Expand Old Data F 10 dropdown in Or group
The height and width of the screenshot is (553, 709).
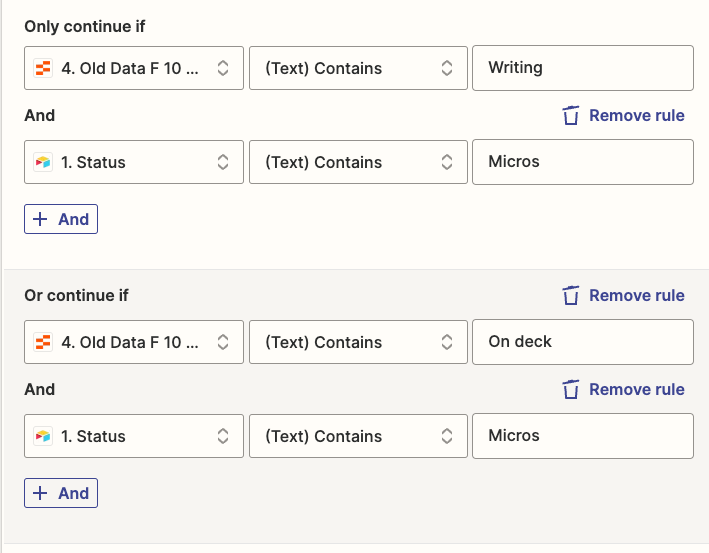(134, 342)
